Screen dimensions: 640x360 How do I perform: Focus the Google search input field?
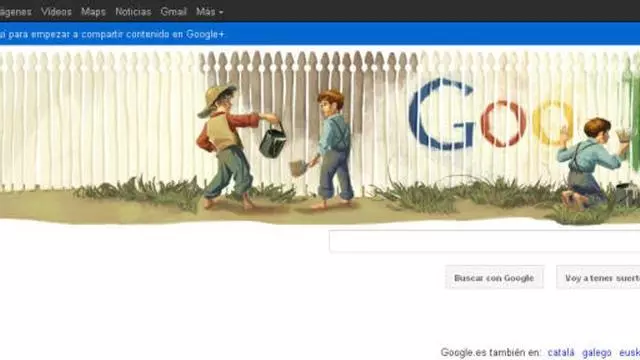tap(484, 242)
